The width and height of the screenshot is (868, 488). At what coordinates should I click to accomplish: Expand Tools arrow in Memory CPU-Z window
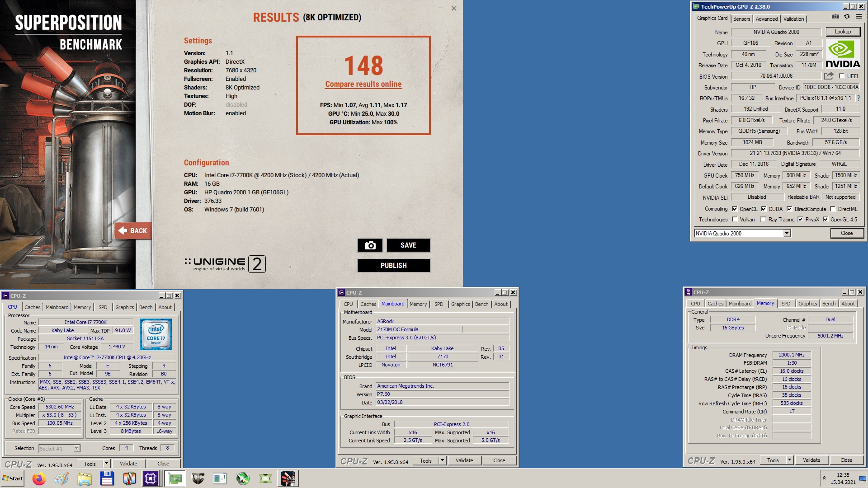(789, 460)
